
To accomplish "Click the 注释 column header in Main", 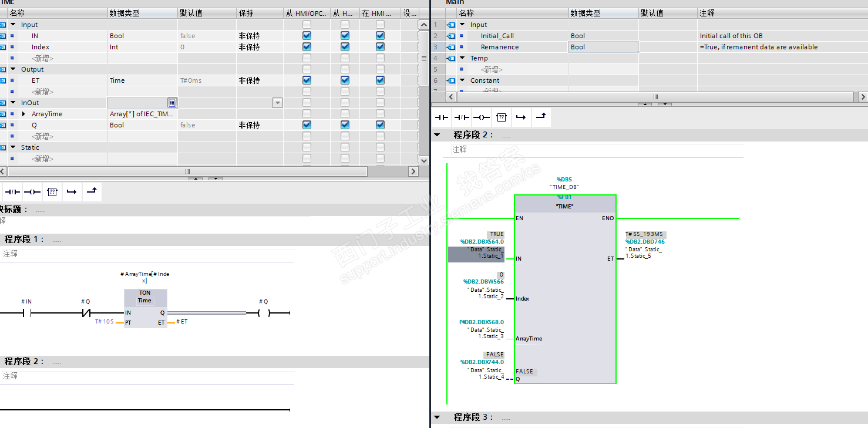I will (782, 13).
